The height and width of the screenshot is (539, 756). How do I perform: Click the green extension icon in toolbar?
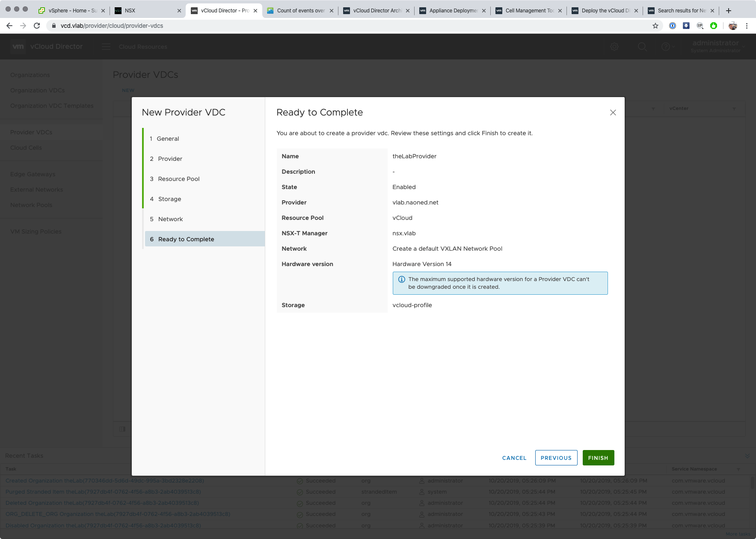tap(714, 26)
